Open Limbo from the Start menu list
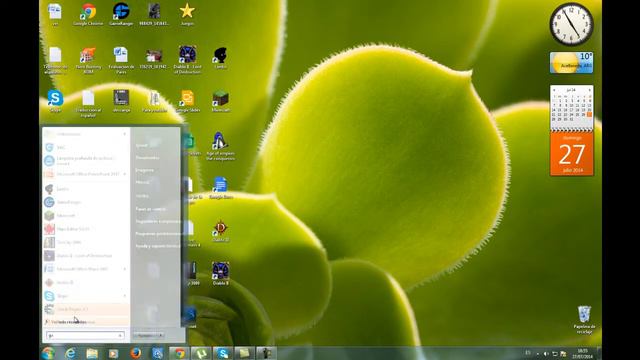The image size is (640, 360). (x=86, y=189)
